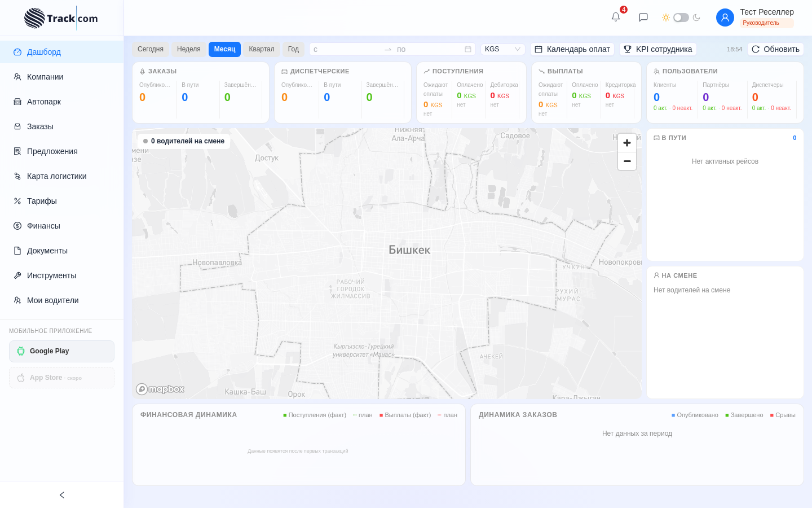The height and width of the screenshot is (508, 812).
Task: Click the Диспетчерские card header icon
Action: 284,72
